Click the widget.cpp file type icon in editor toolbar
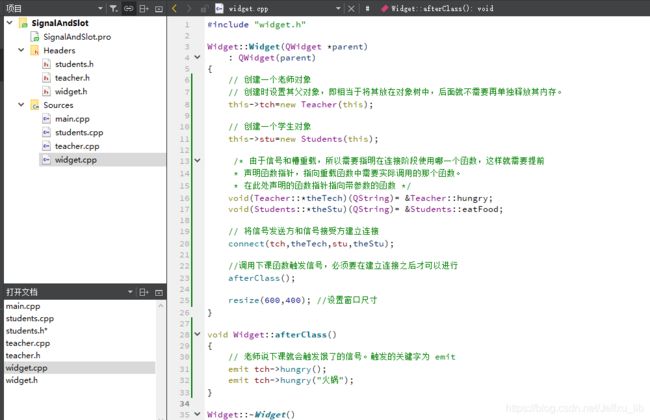The height and width of the screenshot is (420, 650). tap(219, 8)
